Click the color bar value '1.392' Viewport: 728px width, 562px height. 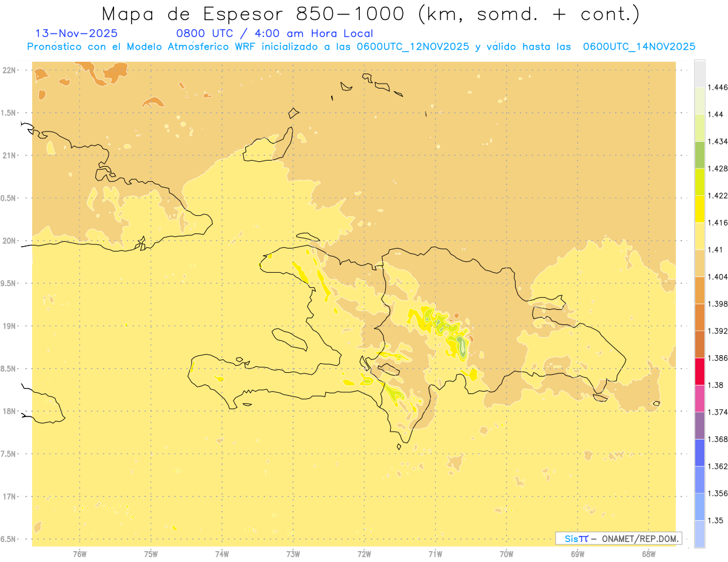[718, 331]
